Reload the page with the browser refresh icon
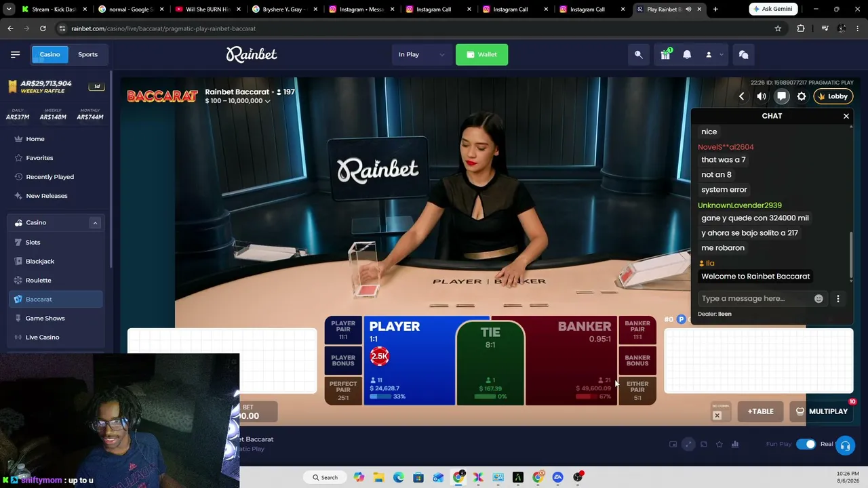The height and width of the screenshot is (488, 868). coord(43,28)
